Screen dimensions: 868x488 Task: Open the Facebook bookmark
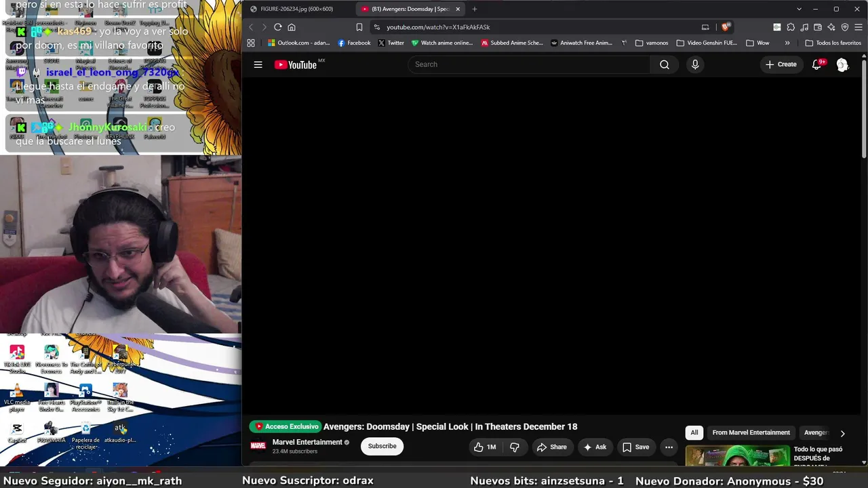[354, 43]
